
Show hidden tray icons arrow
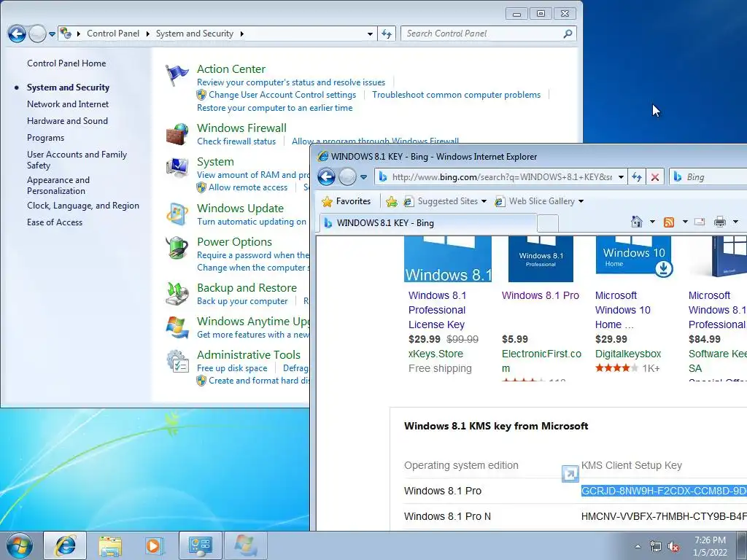click(x=638, y=547)
